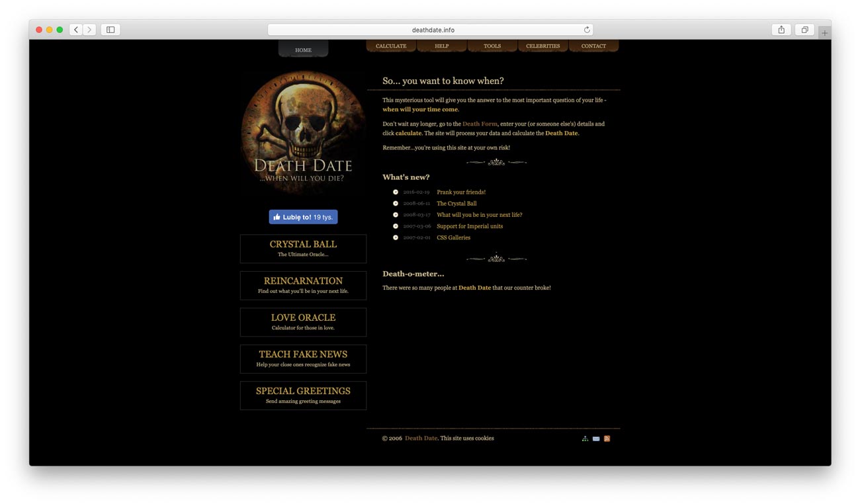Open the Calculate tab
This screenshot has height=504, width=860.
point(391,46)
